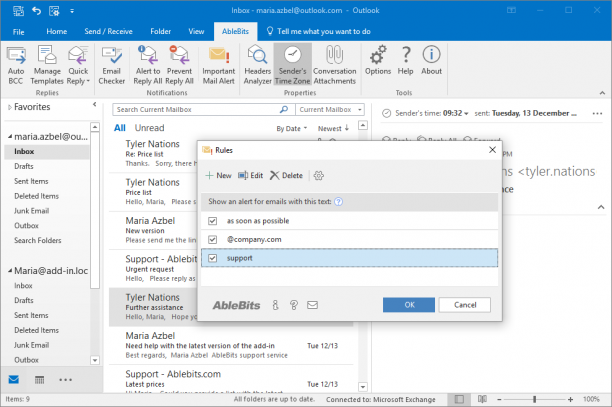The height and width of the screenshot is (407, 612).
Task: Open Conversation Attachments
Action: pos(334,65)
